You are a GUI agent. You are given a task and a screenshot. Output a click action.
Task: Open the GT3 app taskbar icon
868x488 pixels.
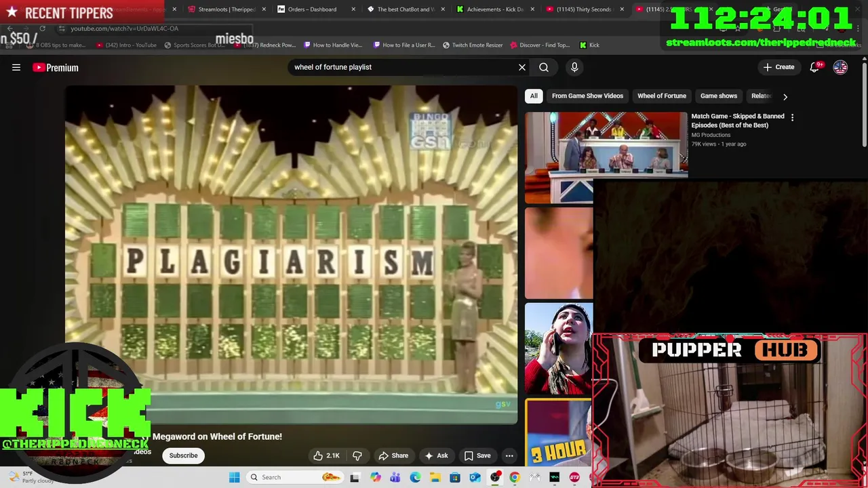pos(574,477)
